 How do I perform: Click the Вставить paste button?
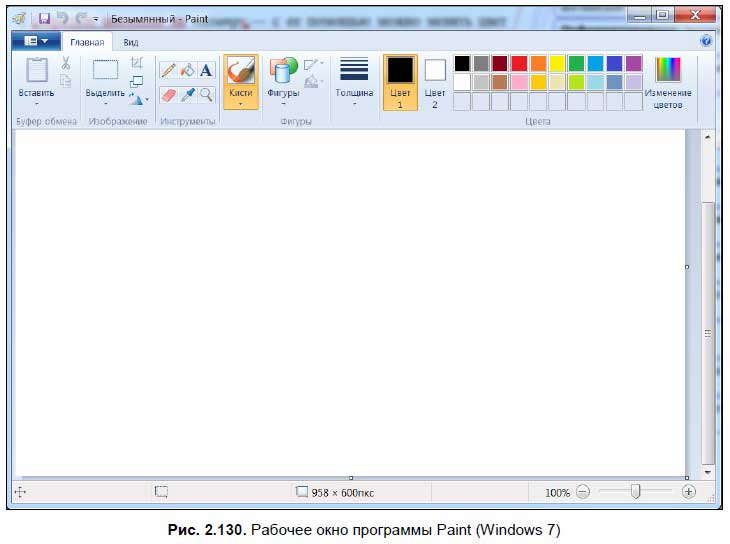click(36, 81)
